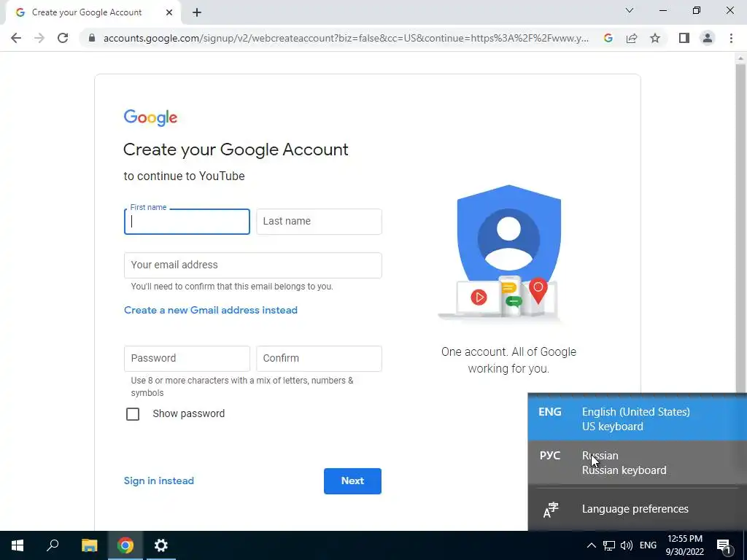This screenshot has height=560, width=747.
Task: Restore down the Chrome window
Action: (x=697, y=10)
